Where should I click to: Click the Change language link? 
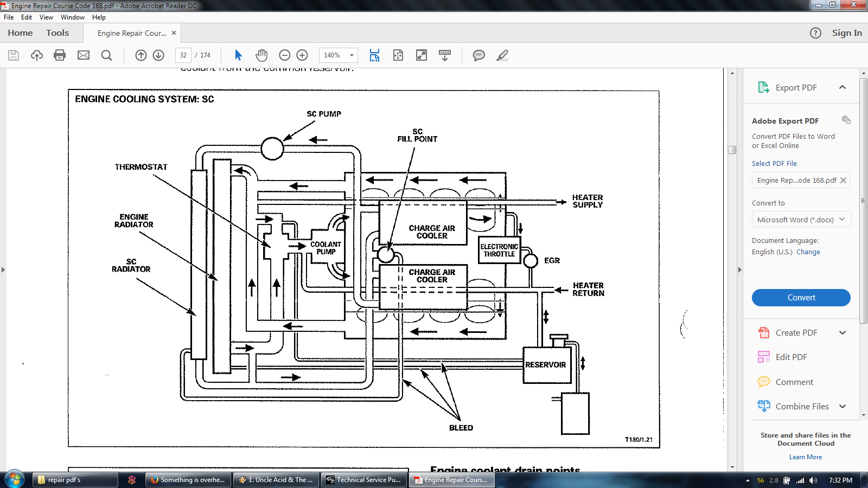click(808, 252)
